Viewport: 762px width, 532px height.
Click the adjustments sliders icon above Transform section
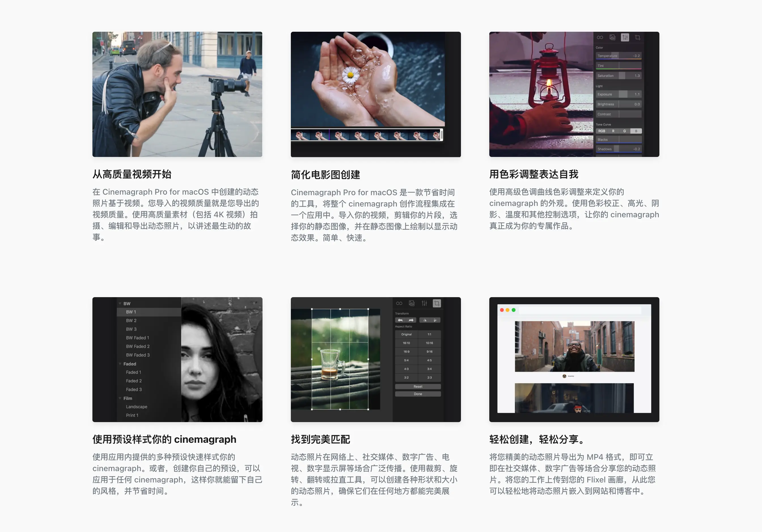pos(424,303)
